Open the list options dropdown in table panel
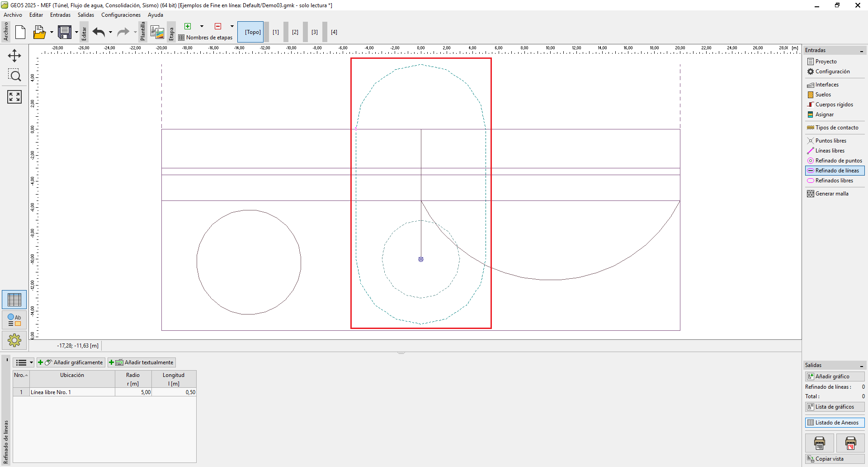The width and height of the screenshot is (868, 467). click(31, 362)
